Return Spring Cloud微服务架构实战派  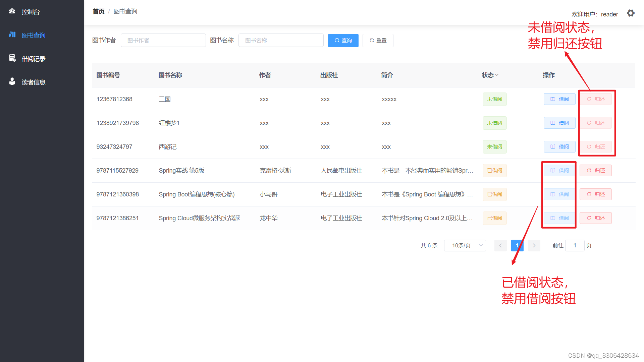click(x=596, y=218)
